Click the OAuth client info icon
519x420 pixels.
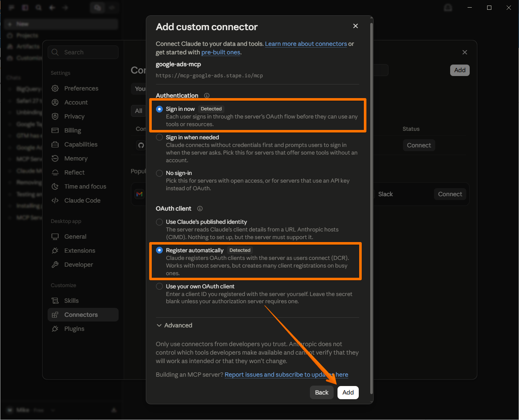pyautogui.click(x=200, y=209)
